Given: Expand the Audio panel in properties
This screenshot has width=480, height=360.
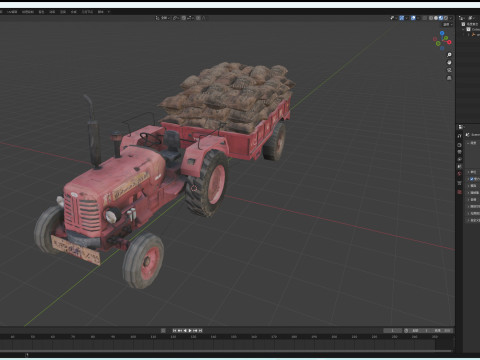Looking at the screenshot, I should pyautogui.click(x=468, y=199).
